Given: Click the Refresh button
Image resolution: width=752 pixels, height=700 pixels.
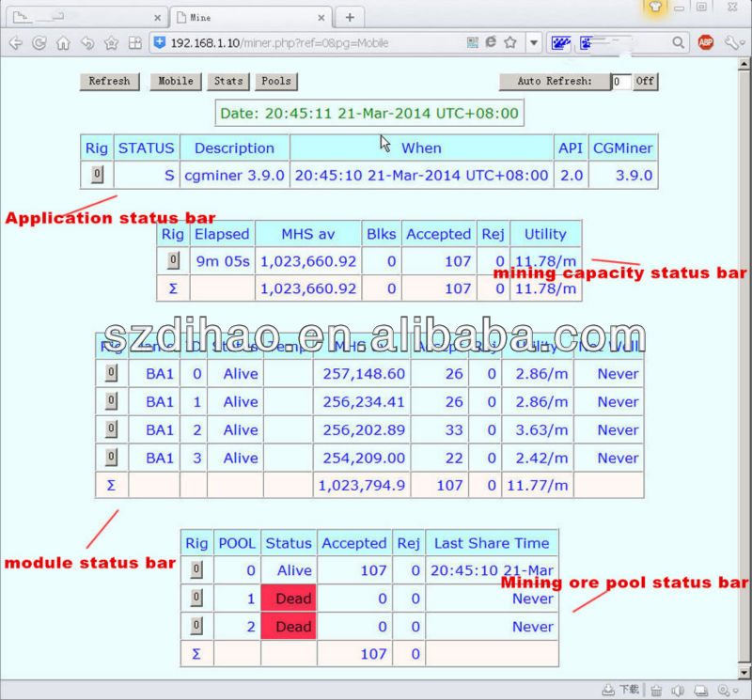Looking at the screenshot, I should click(109, 81).
